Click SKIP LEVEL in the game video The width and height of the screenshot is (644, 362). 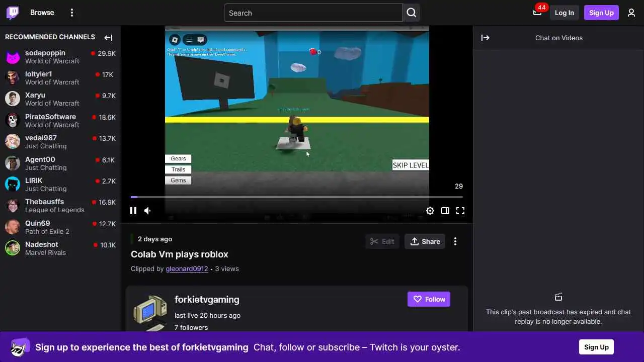point(411,165)
